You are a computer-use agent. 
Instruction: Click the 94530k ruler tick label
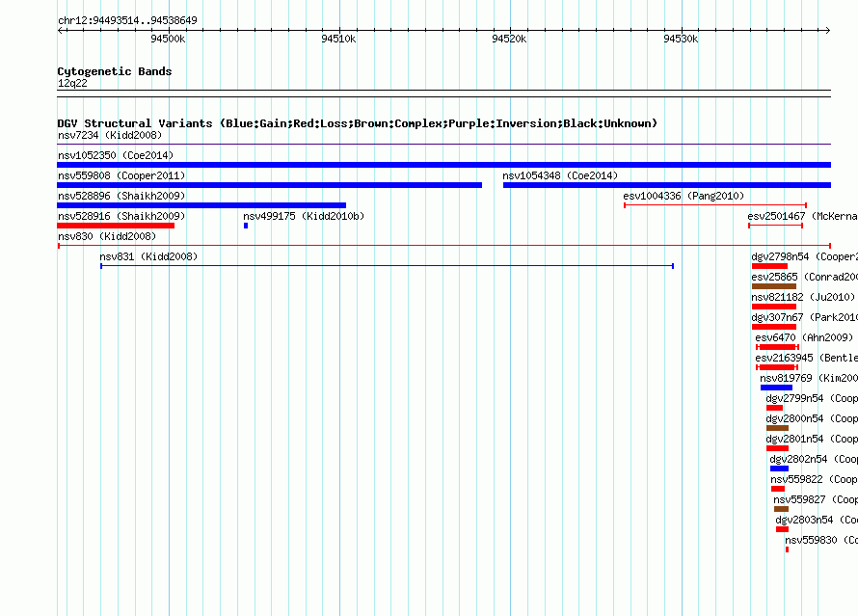pyautogui.click(x=681, y=39)
